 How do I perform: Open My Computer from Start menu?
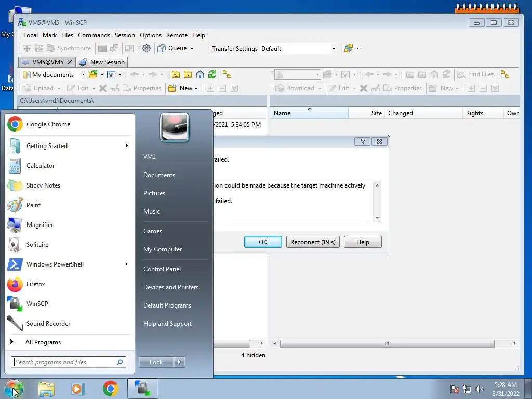tap(163, 249)
